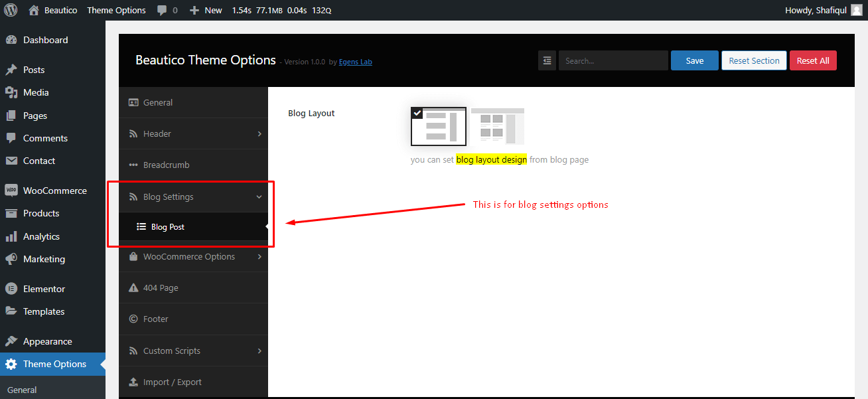868x399 pixels.
Task: Click the red Reset All button
Action: [x=813, y=60]
